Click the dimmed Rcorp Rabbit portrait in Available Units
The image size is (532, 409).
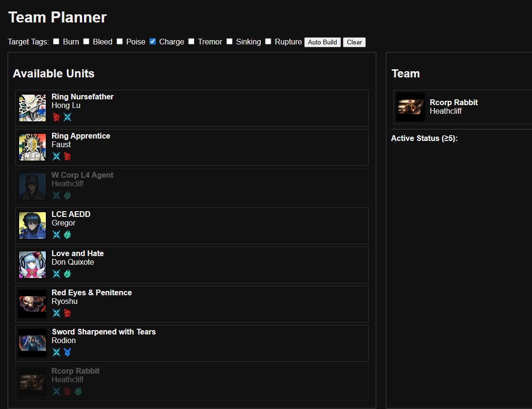[x=32, y=382]
